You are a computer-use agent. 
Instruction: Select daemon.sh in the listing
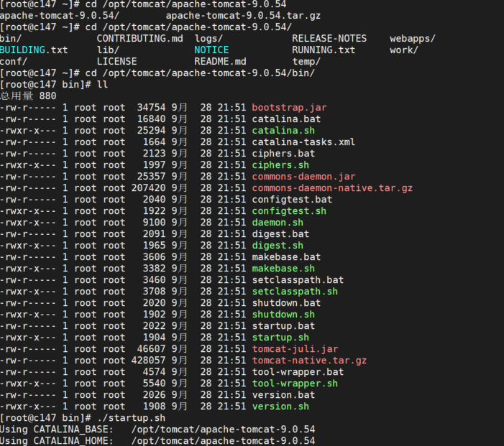[278, 223]
